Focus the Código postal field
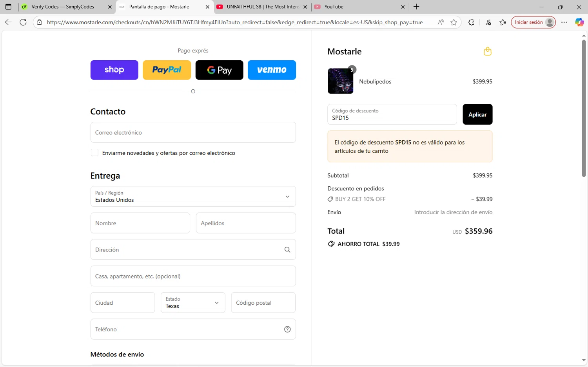Screen dimensions: 588x367 (263, 302)
